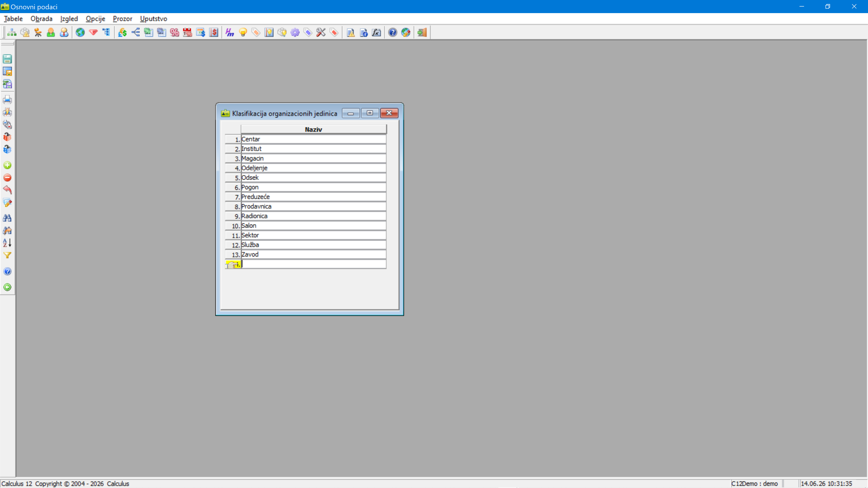Click the orange office chair person icon
868x488 pixels.
[38, 32]
